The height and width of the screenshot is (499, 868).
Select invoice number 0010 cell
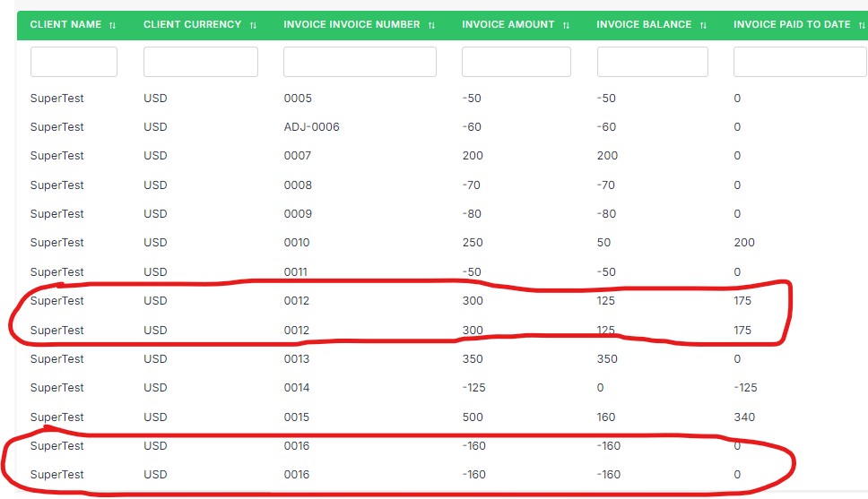click(297, 243)
